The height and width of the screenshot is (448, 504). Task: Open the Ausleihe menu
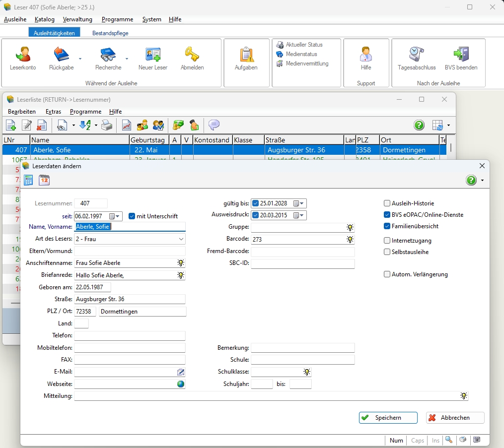point(15,19)
